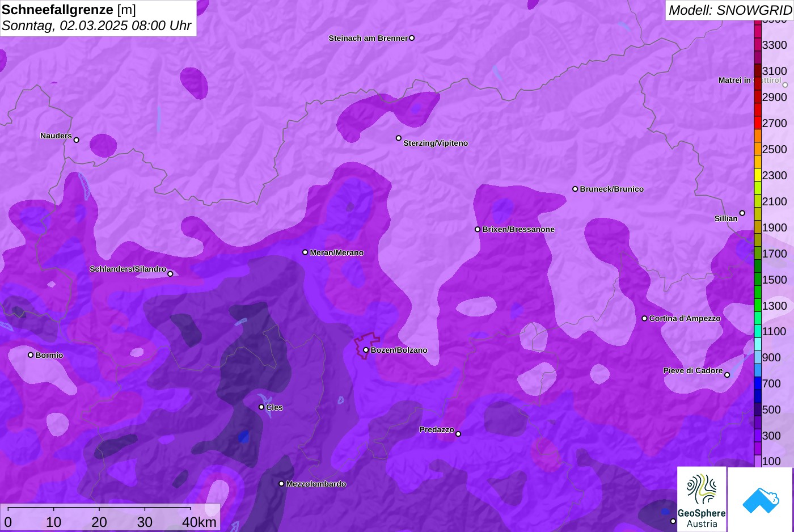
Task: Click the Meran/Merano label text
Action: click(337, 252)
